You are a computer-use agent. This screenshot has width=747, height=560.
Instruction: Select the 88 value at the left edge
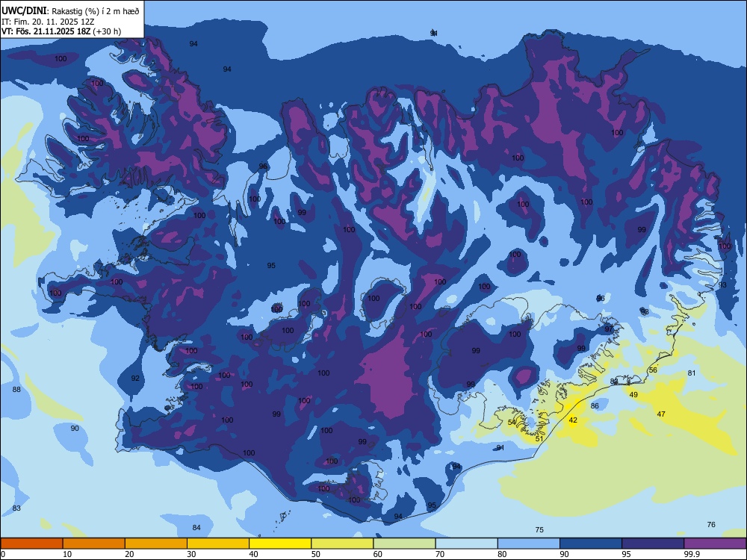(x=16, y=389)
